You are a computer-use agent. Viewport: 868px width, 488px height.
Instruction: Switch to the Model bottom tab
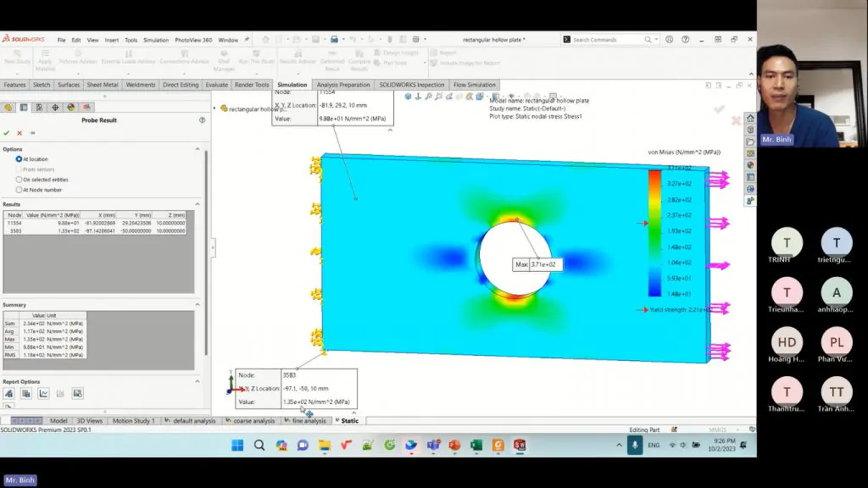point(58,420)
